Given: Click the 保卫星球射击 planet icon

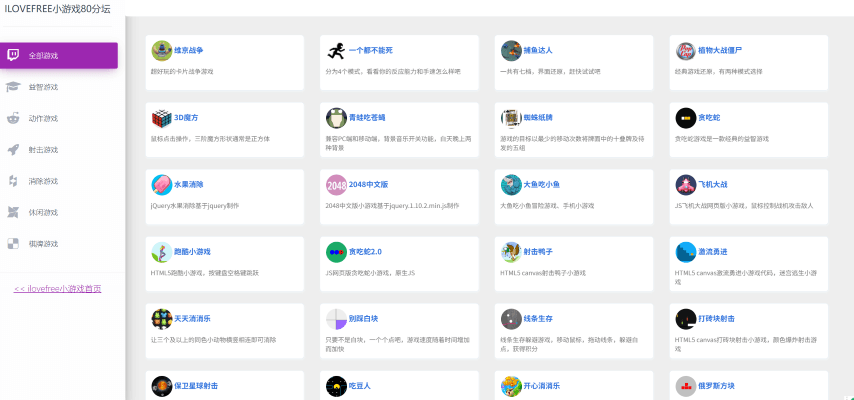Looking at the screenshot, I should [x=162, y=386].
